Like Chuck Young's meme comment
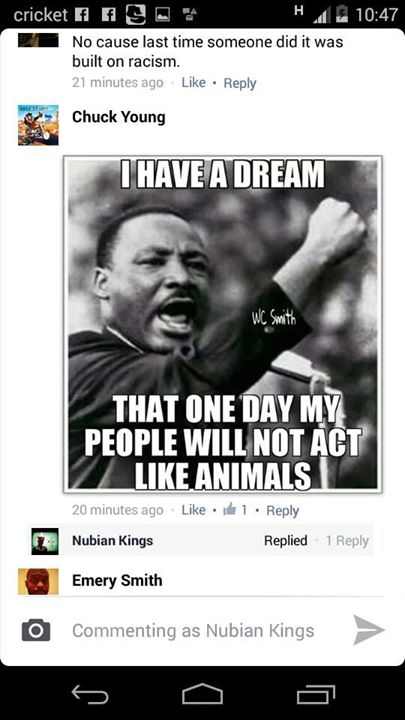405x720 pixels. pyautogui.click(x=193, y=510)
